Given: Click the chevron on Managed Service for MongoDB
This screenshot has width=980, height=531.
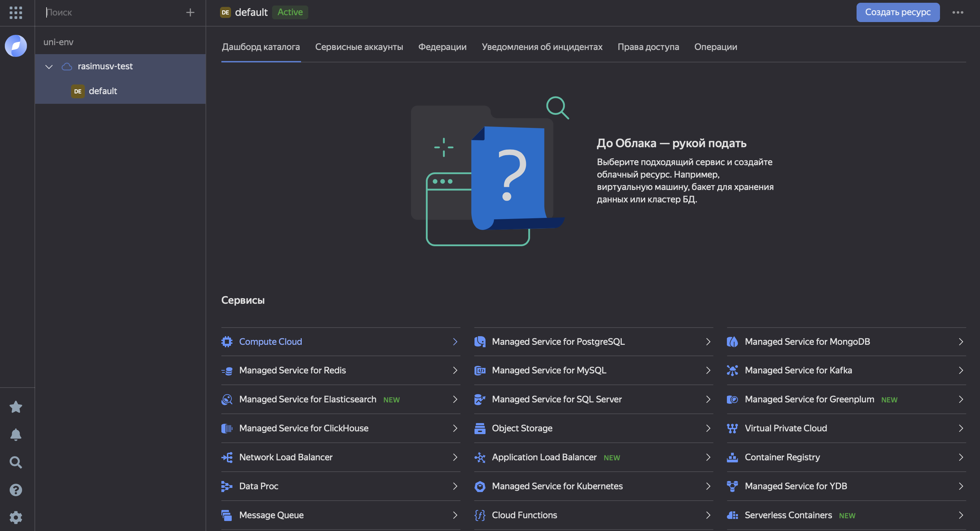Looking at the screenshot, I should [x=961, y=342].
